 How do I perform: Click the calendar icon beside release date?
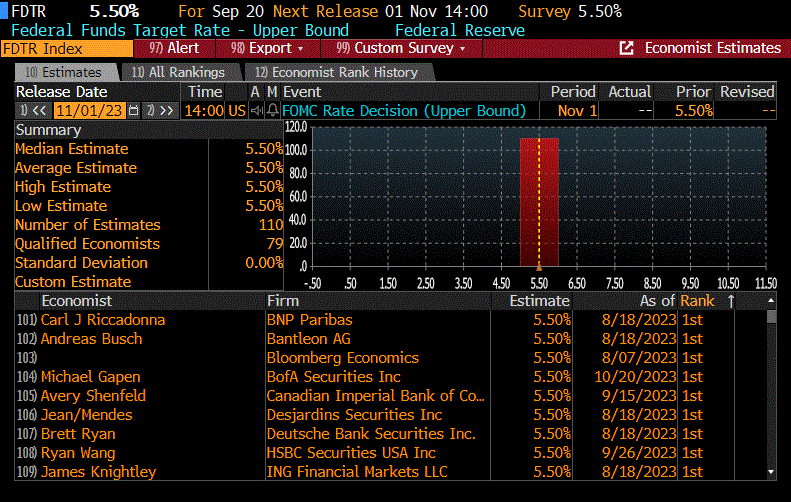point(133,110)
